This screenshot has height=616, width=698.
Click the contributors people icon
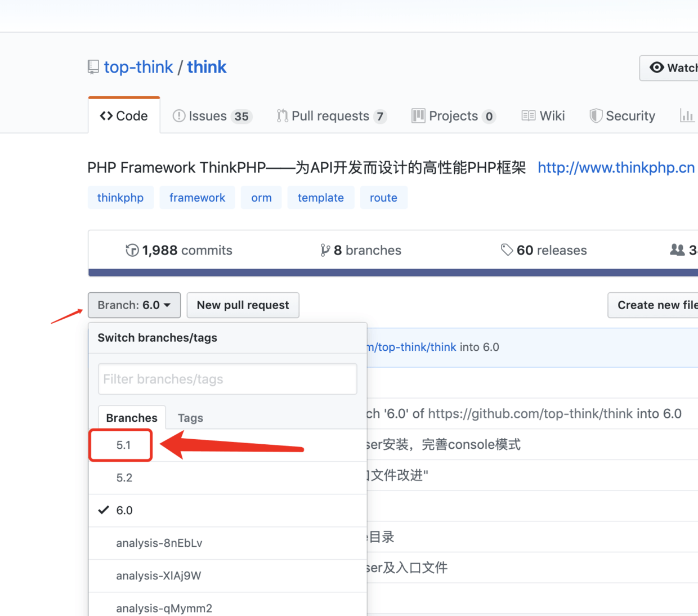(677, 249)
